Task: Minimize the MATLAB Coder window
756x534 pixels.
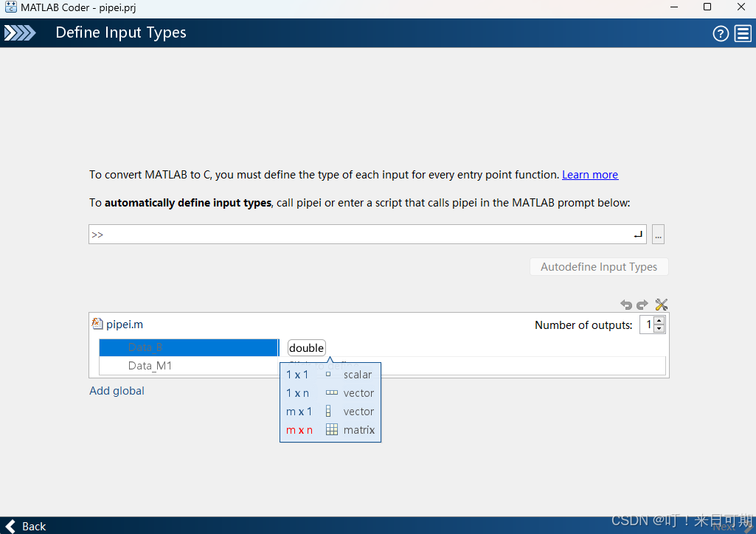Action: 674,7
